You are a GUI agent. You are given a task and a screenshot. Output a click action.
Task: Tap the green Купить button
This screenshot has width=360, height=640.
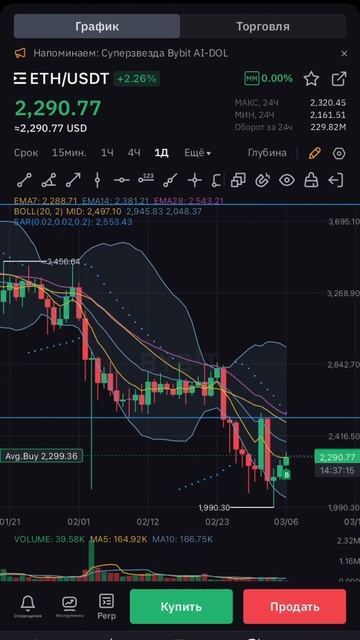pyautogui.click(x=181, y=606)
